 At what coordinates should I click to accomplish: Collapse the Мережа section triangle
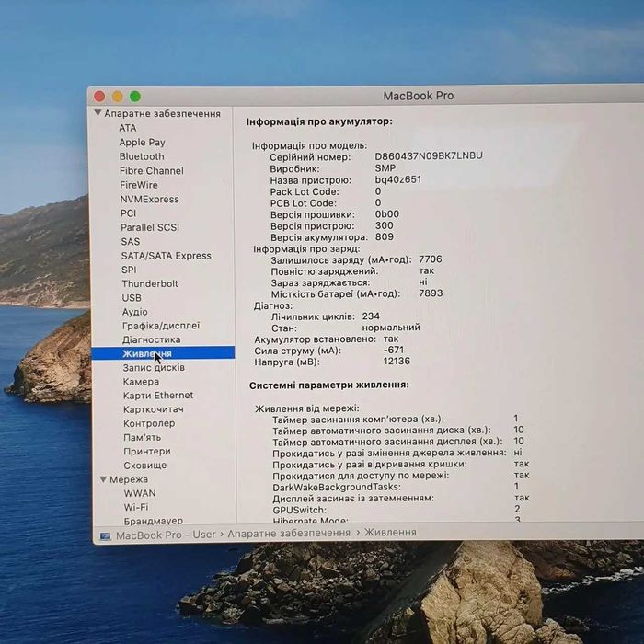[x=103, y=479]
